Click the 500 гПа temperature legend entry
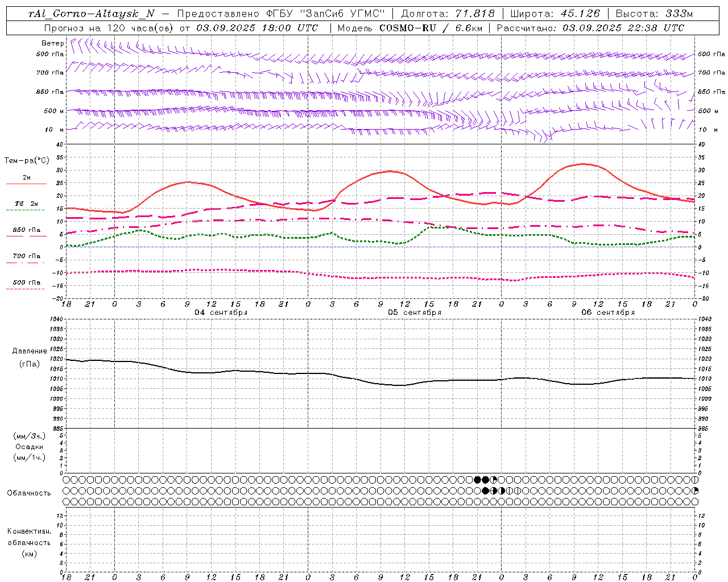The width and height of the screenshot is (728, 582). (27, 282)
